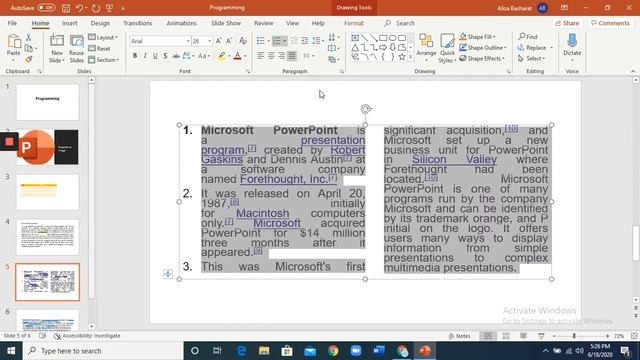Screen dimensions: 640x360
Task: Adjust the zoom slider
Action: 574,336
